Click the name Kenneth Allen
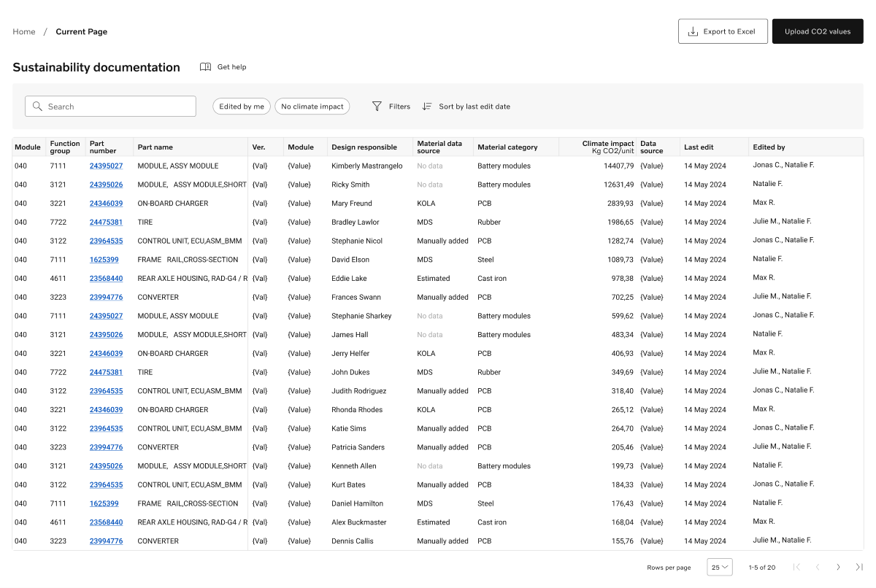This screenshot has height=588, width=876. tap(354, 466)
